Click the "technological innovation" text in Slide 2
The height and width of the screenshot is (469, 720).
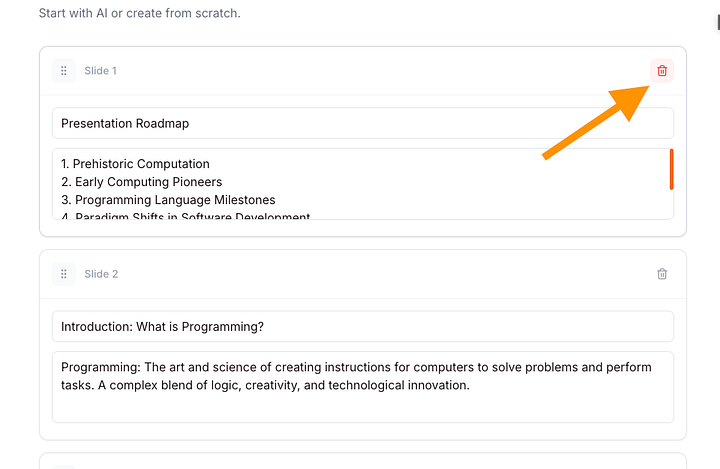(399, 385)
